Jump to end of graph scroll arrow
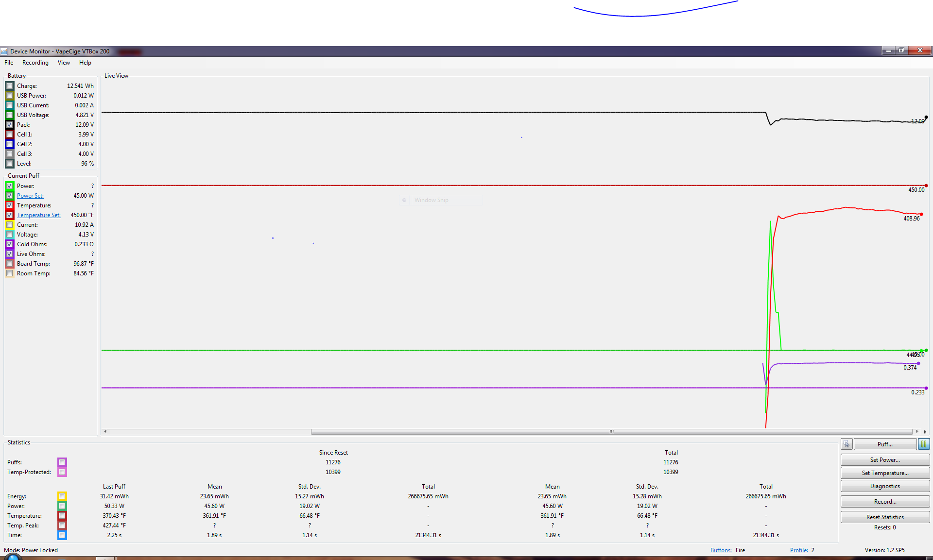Viewport: 933px width, 560px height. click(925, 432)
